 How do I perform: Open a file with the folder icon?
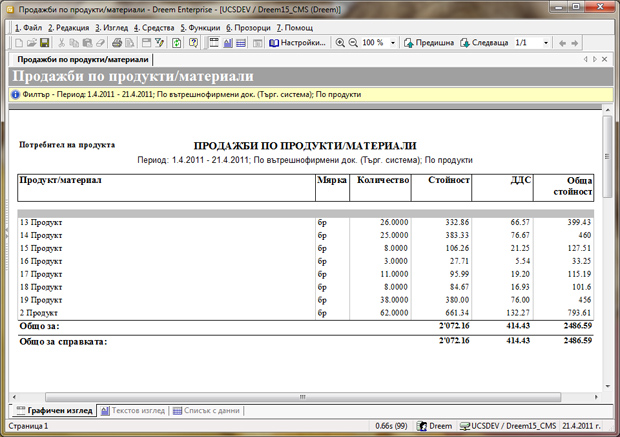click(32, 43)
